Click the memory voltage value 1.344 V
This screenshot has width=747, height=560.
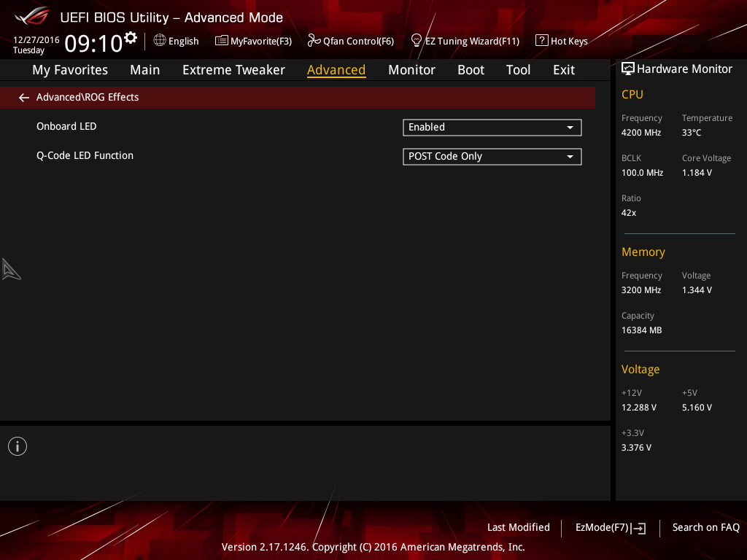[x=697, y=290]
